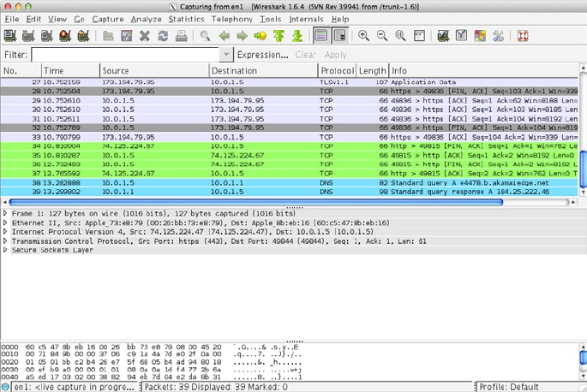587x392 pixels.
Task: Reload this capture file
Action: click(163, 36)
